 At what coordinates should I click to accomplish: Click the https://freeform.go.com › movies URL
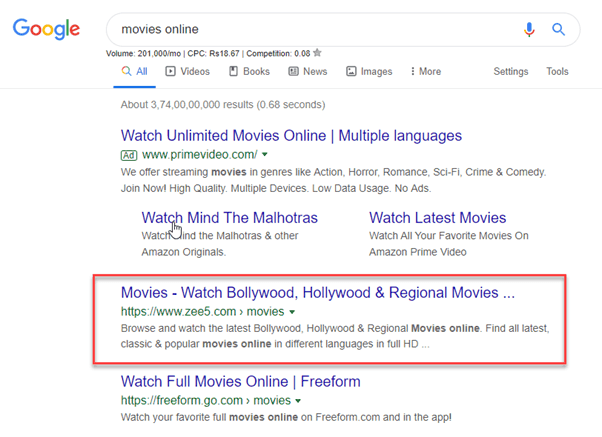click(x=206, y=401)
